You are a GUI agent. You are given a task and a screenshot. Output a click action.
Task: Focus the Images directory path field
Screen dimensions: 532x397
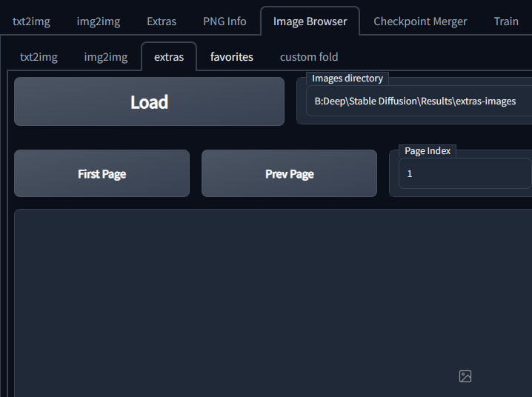[419, 101]
